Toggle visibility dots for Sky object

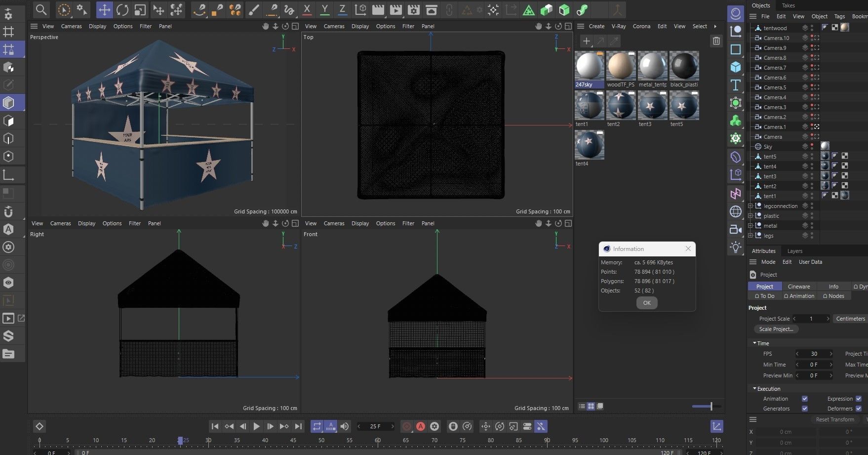click(x=812, y=146)
